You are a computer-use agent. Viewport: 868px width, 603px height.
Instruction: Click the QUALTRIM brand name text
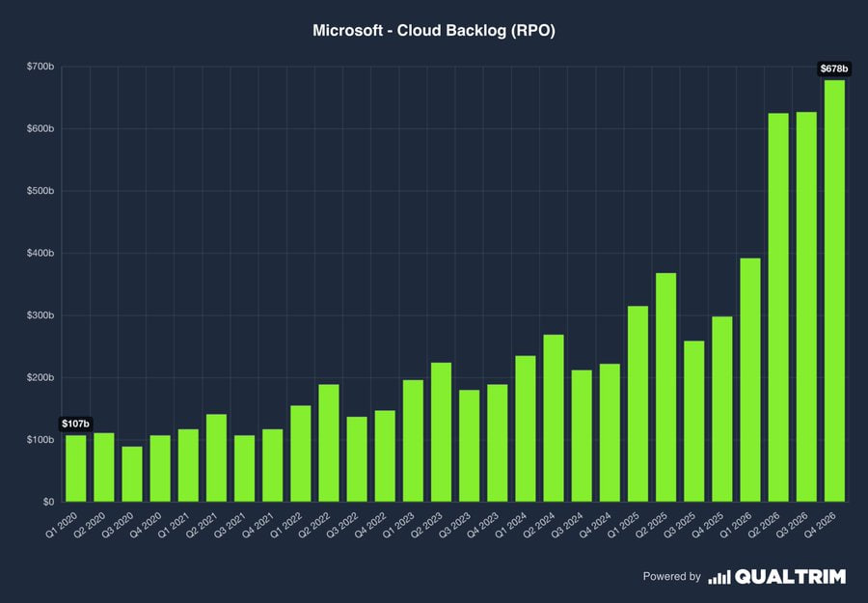790,577
